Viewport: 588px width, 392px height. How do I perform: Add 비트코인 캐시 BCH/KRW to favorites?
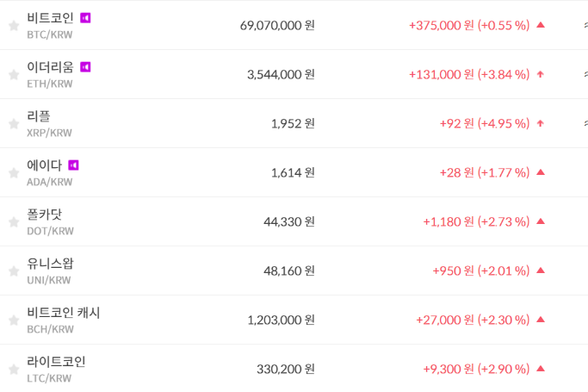14,320
